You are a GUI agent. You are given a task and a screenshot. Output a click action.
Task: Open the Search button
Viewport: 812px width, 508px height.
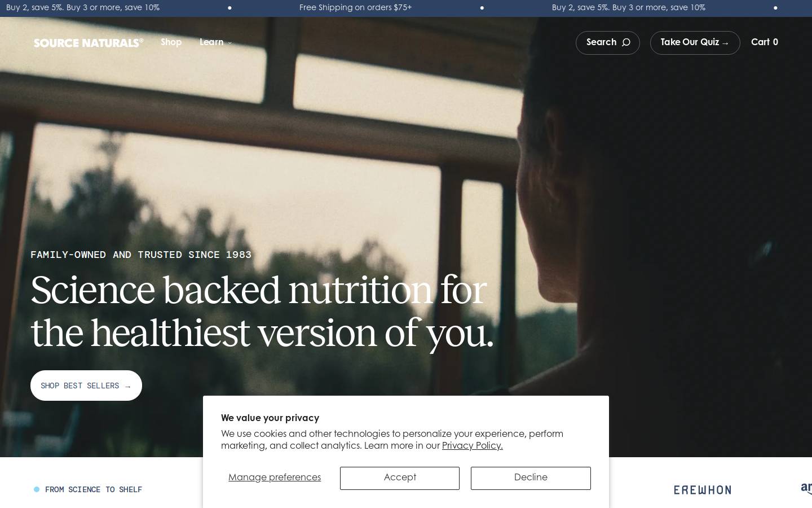point(608,43)
